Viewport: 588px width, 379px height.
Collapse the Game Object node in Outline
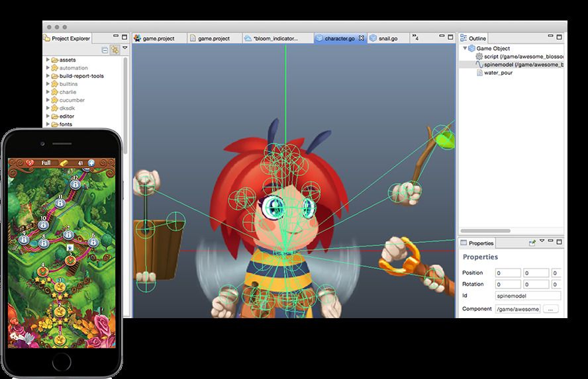pos(465,48)
